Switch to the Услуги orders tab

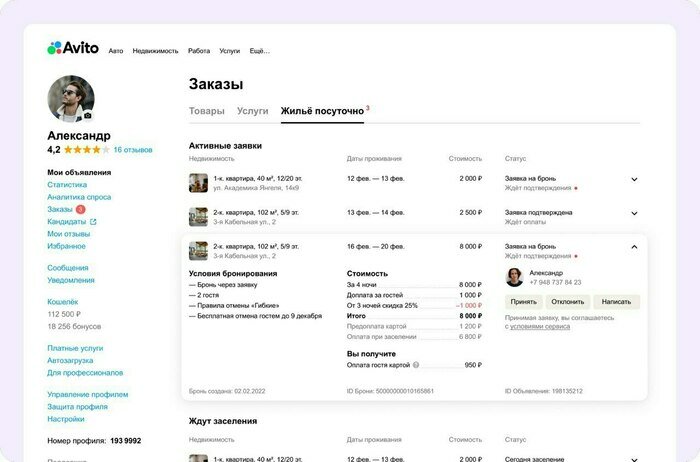tap(253, 111)
